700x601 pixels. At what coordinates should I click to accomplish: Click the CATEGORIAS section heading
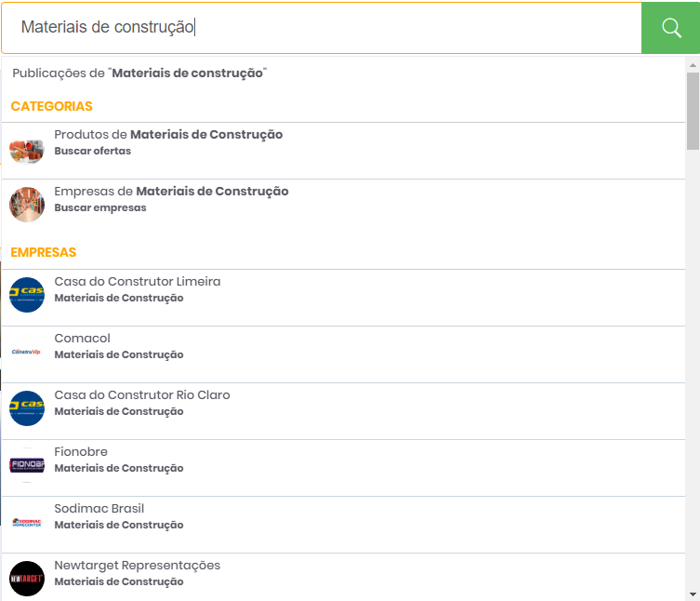[x=52, y=106]
